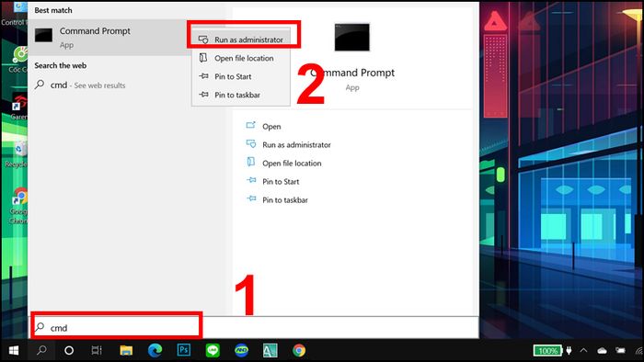
Task: Show hidden tray icons chevron
Action: coord(583,351)
